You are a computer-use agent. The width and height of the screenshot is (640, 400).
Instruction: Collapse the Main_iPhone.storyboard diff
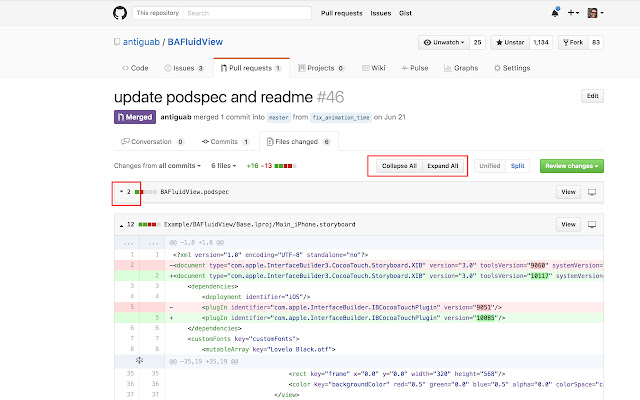click(121, 225)
